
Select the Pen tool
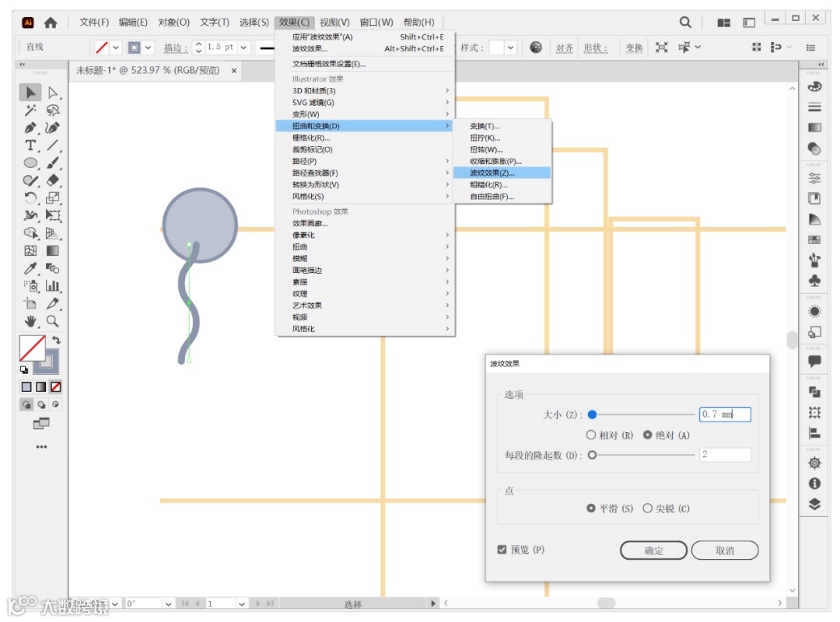click(30, 128)
